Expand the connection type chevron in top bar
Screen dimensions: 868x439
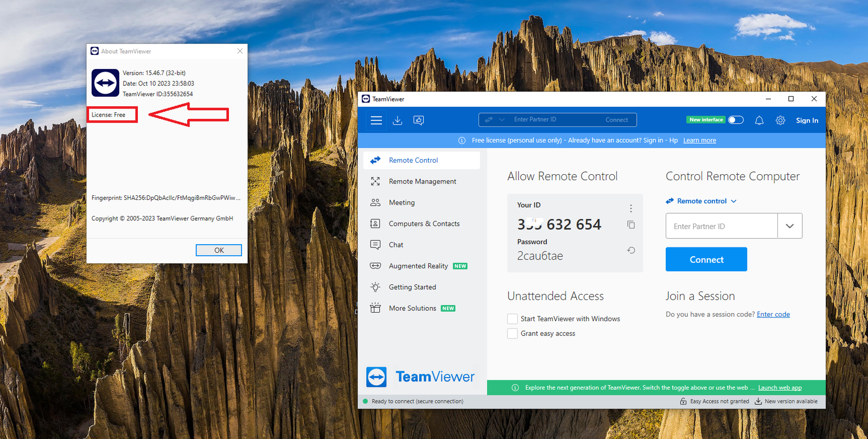pos(502,120)
